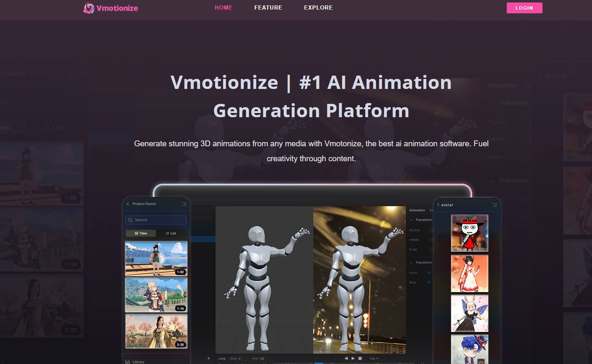
Task: Open the 1.0x playback speed dropdown
Action: point(373,358)
